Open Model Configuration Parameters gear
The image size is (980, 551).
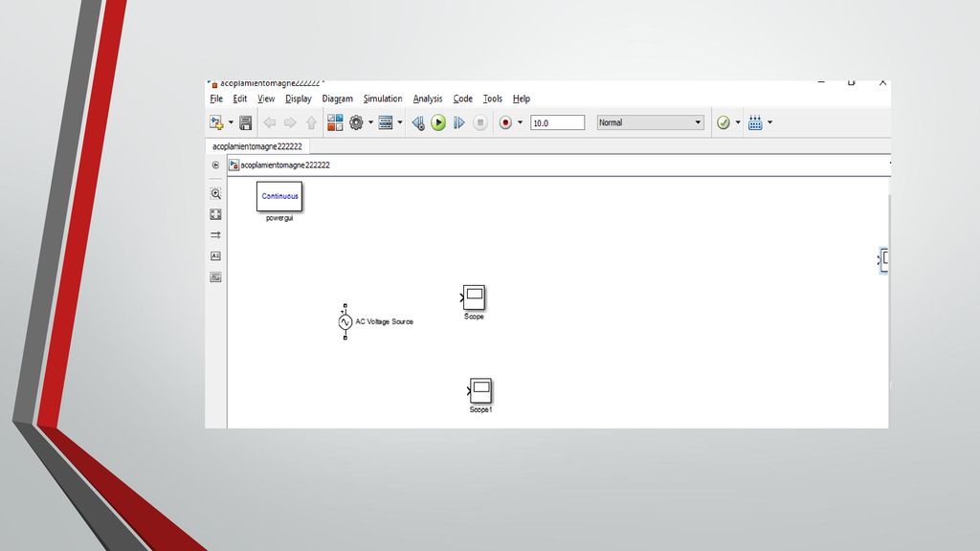click(356, 123)
